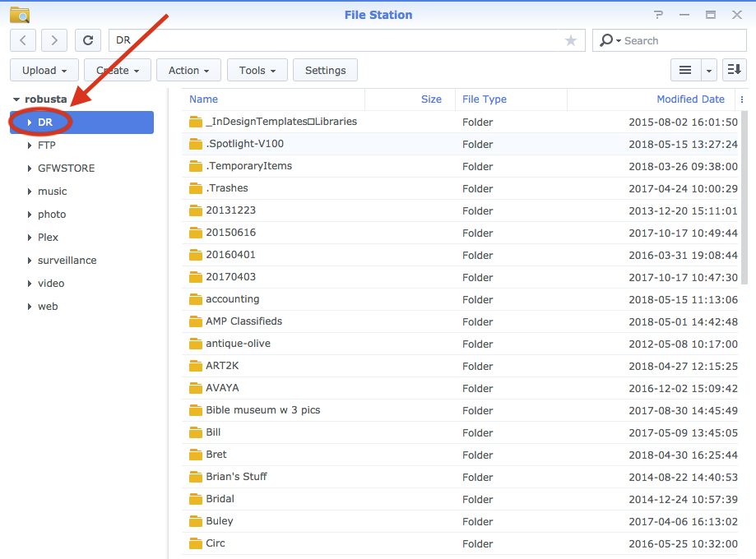Click the sort order icon
Viewport: 756px width, 559px height.
734,71
